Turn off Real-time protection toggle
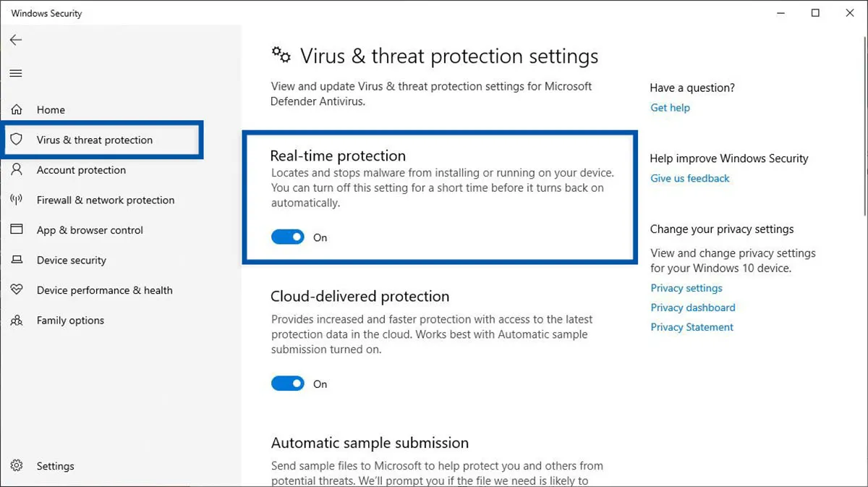Image resolution: width=868 pixels, height=487 pixels. pos(288,237)
